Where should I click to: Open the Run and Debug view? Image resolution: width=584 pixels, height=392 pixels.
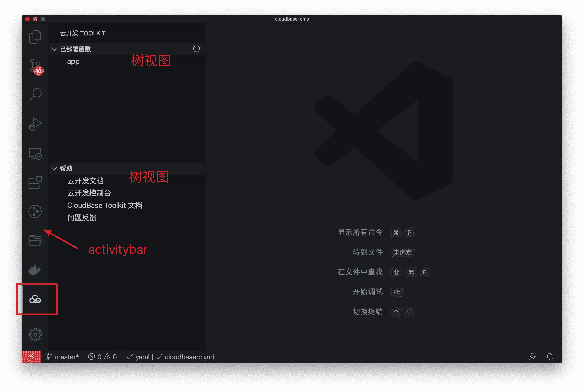point(35,124)
